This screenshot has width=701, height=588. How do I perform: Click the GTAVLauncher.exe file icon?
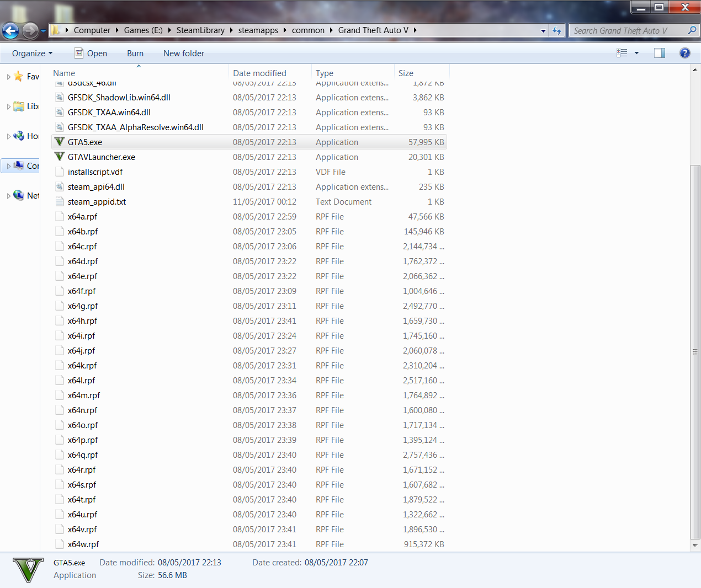click(x=60, y=157)
